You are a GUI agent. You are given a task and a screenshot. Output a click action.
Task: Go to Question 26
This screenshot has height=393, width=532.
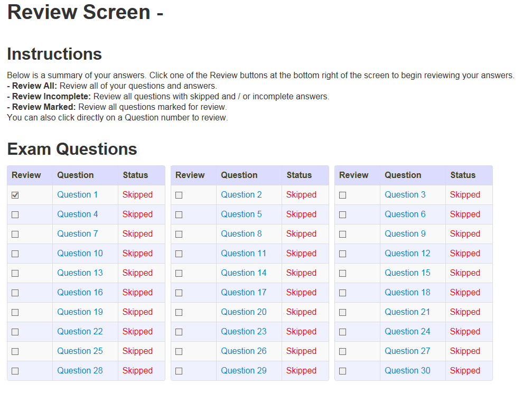click(244, 351)
